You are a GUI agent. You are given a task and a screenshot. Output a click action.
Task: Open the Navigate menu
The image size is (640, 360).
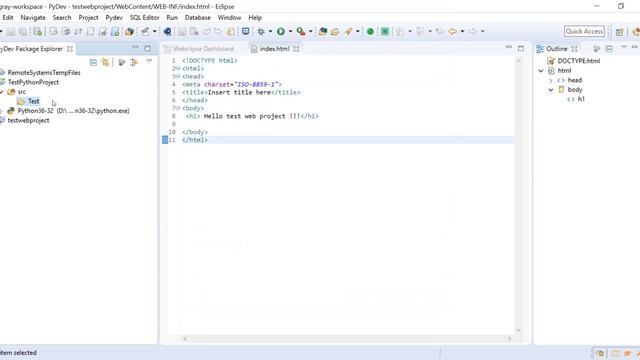coord(33,18)
